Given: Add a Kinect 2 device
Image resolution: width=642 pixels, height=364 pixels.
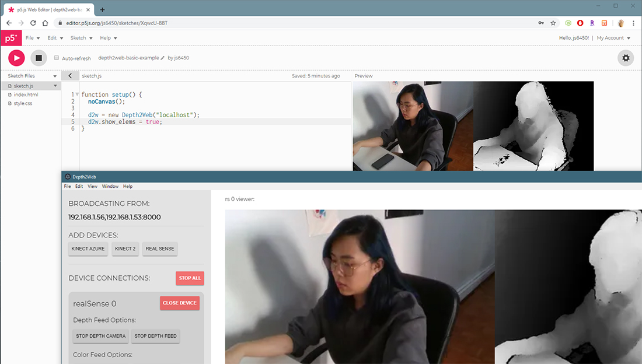Looking at the screenshot, I should pyautogui.click(x=125, y=249).
